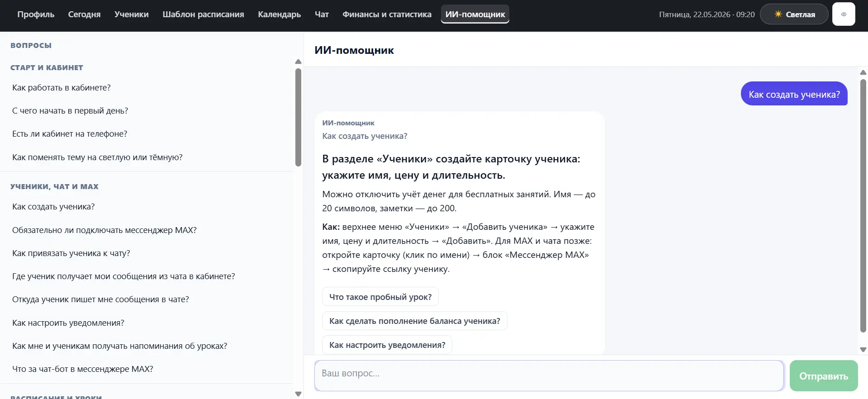Focus the Ваш вопрос input field
Viewport: 868px width, 399px height.
549,375
